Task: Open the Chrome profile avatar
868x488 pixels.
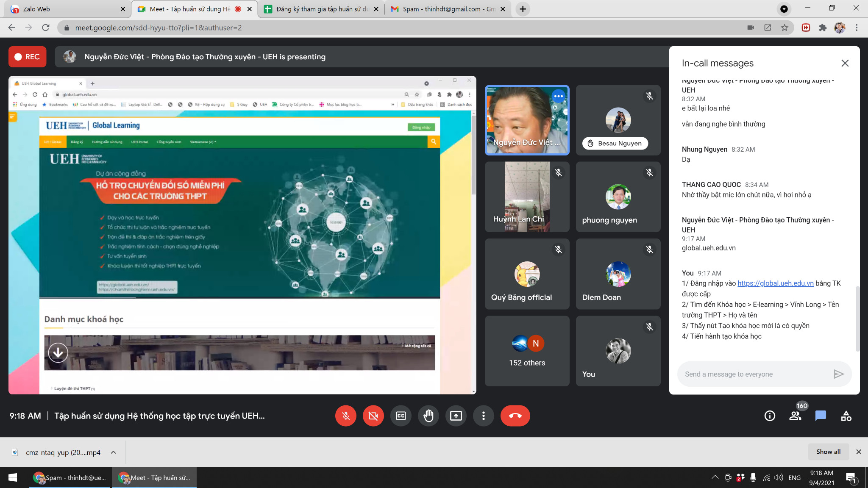Action: pyautogui.click(x=840, y=28)
